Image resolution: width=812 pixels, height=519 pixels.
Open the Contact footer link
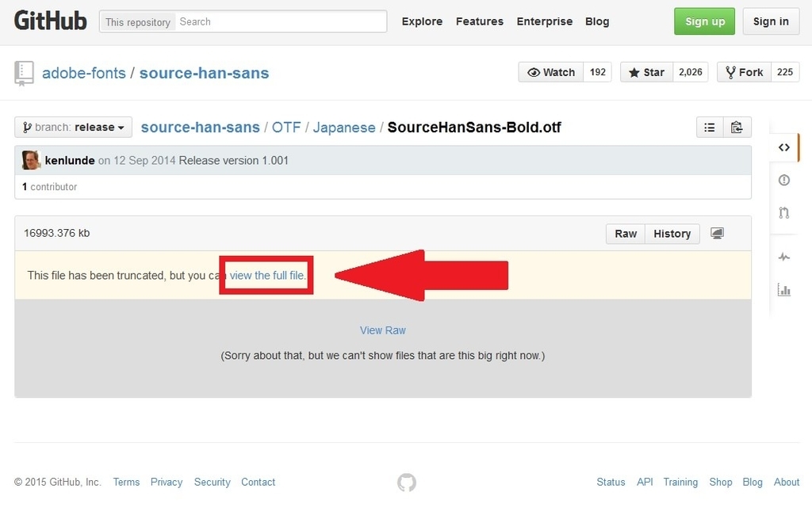pyautogui.click(x=258, y=482)
